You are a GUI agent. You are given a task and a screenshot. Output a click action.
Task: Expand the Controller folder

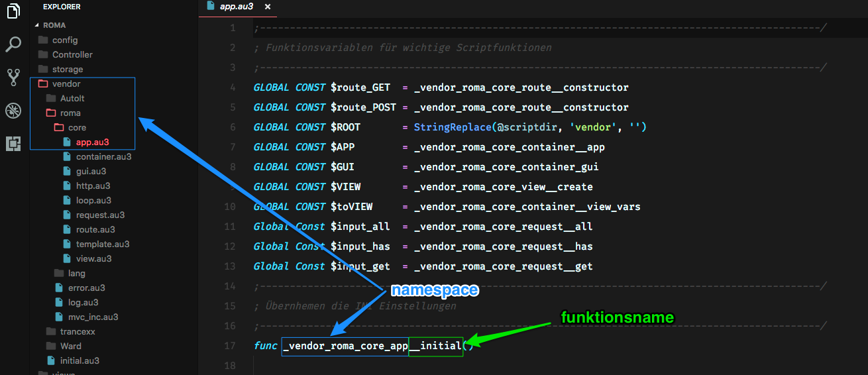pyautogui.click(x=72, y=55)
